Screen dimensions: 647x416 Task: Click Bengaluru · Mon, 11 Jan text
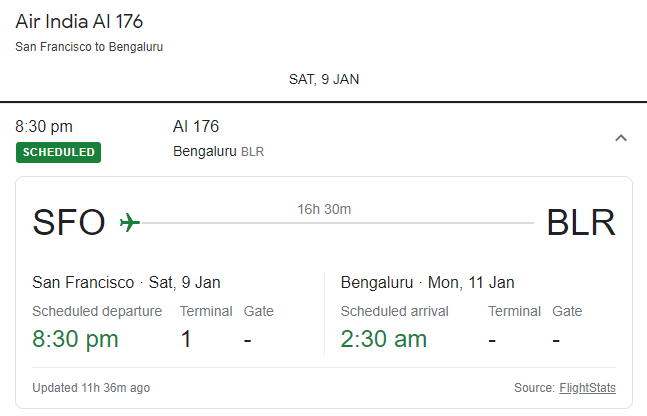(427, 282)
